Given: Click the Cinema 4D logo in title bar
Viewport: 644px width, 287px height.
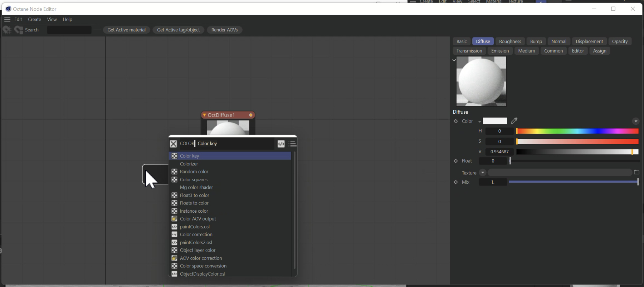Looking at the screenshot, I should pyautogui.click(x=8, y=9).
